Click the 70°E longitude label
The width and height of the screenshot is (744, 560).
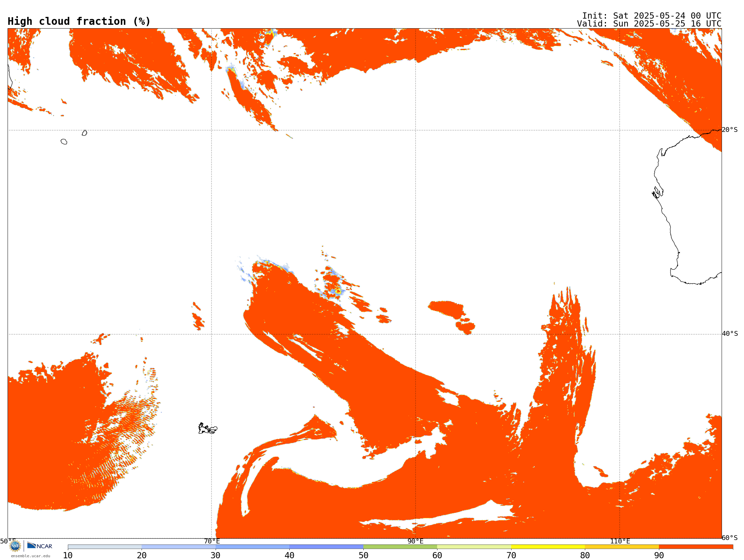[x=212, y=541]
